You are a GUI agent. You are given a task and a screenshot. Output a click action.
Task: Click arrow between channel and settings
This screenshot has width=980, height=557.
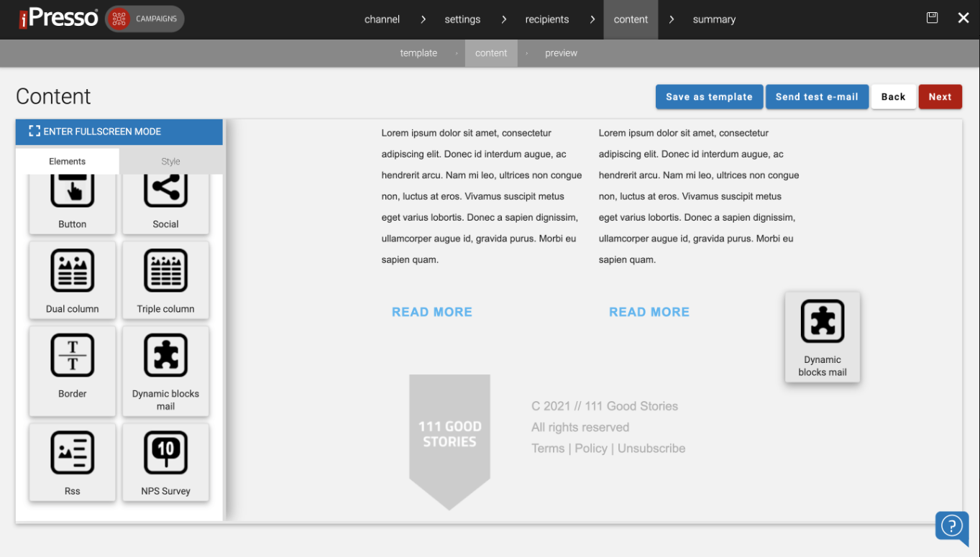(x=423, y=19)
